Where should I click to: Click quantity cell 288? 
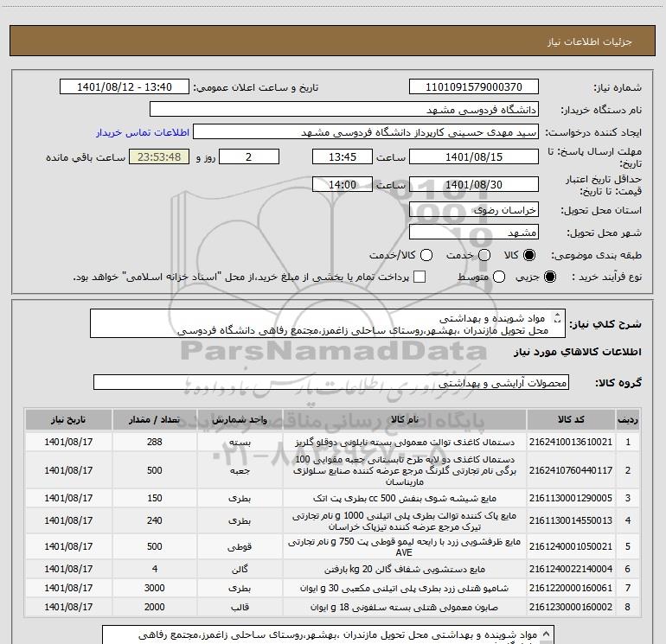[x=155, y=442]
